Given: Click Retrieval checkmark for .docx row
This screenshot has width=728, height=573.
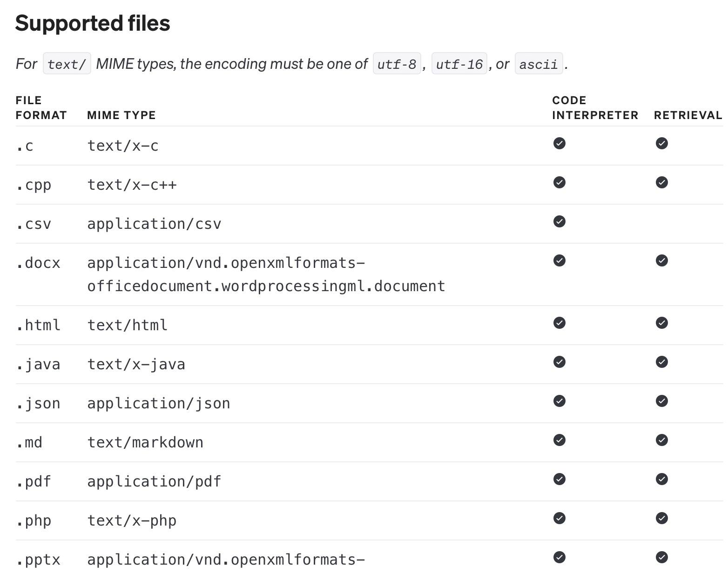Looking at the screenshot, I should click(x=661, y=260).
